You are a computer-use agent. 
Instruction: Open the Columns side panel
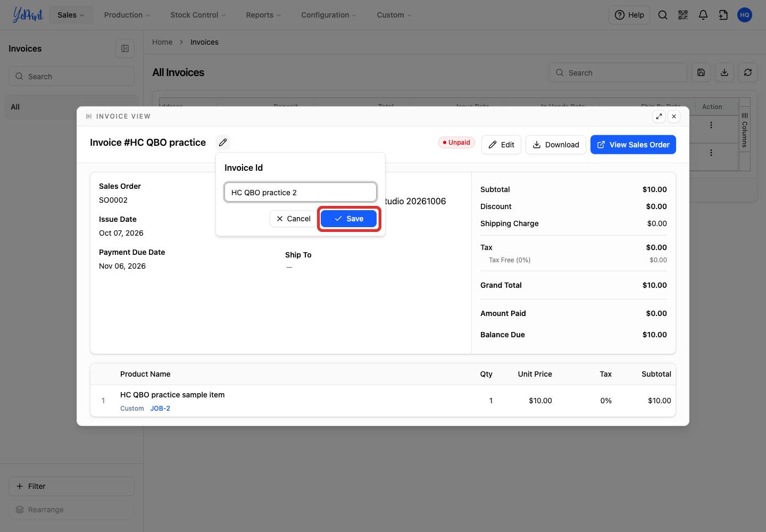(745, 131)
